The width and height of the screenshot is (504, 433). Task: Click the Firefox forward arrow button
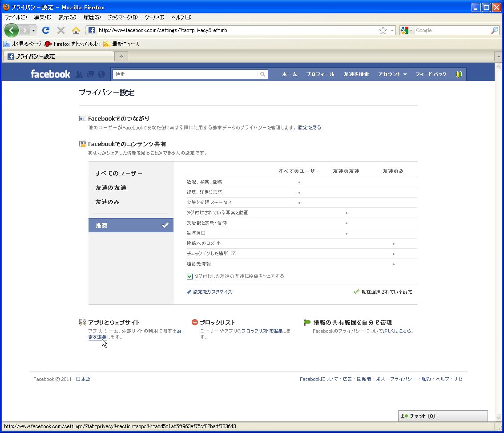click(24, 30)
